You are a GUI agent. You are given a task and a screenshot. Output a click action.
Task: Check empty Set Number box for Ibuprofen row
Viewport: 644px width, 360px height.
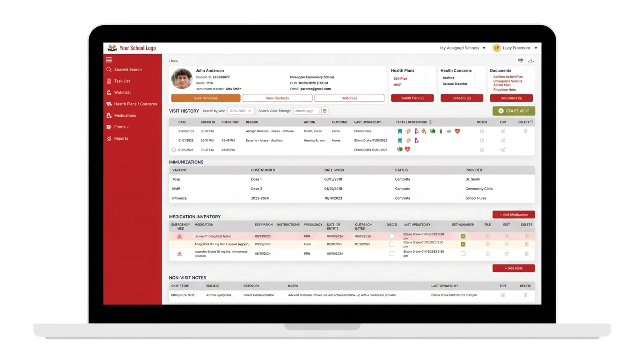(x=463, y=253)
